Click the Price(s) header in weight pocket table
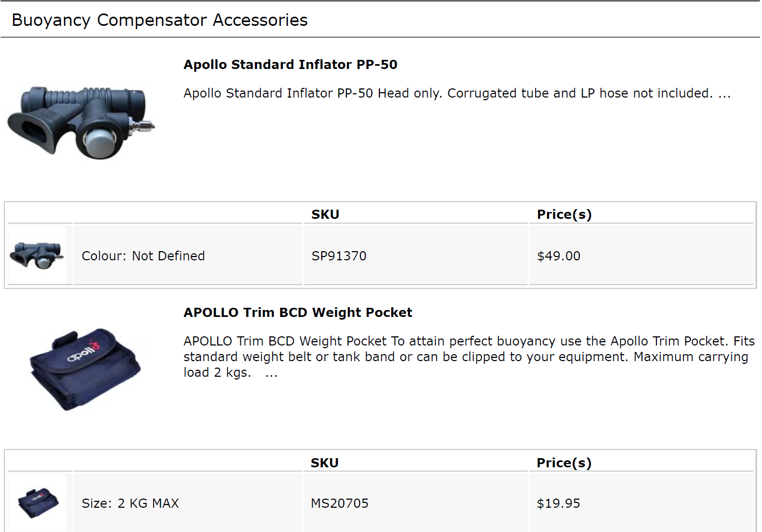762x532 pixels. 564,463
